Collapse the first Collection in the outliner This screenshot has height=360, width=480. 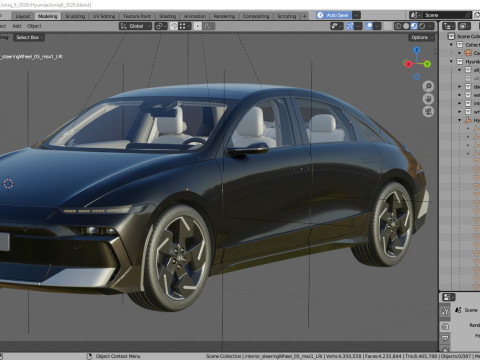451,45
